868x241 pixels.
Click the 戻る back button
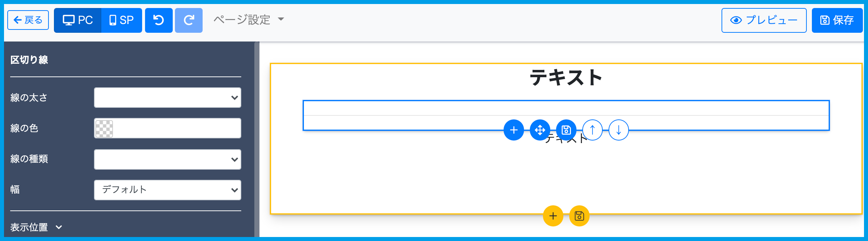click(28, 20)
